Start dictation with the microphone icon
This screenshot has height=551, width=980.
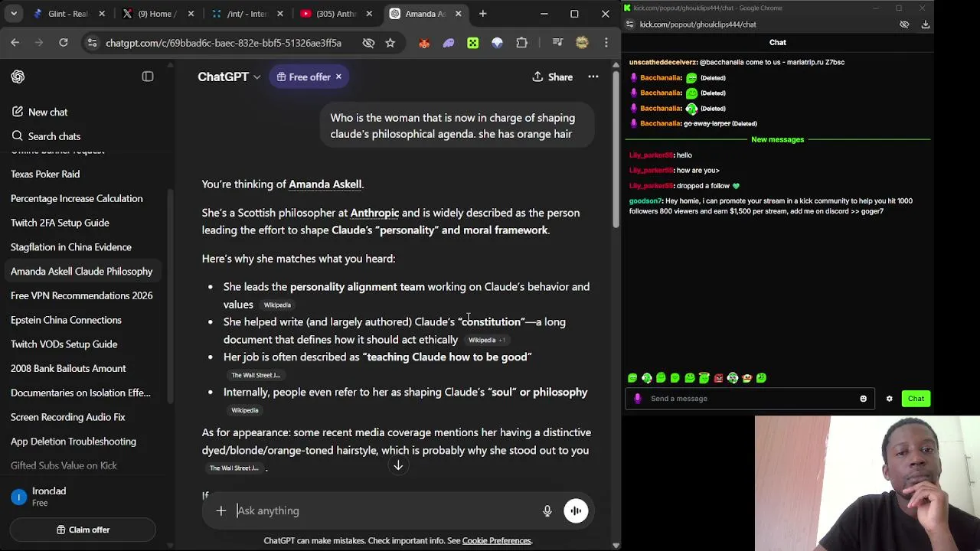[547, 510]
